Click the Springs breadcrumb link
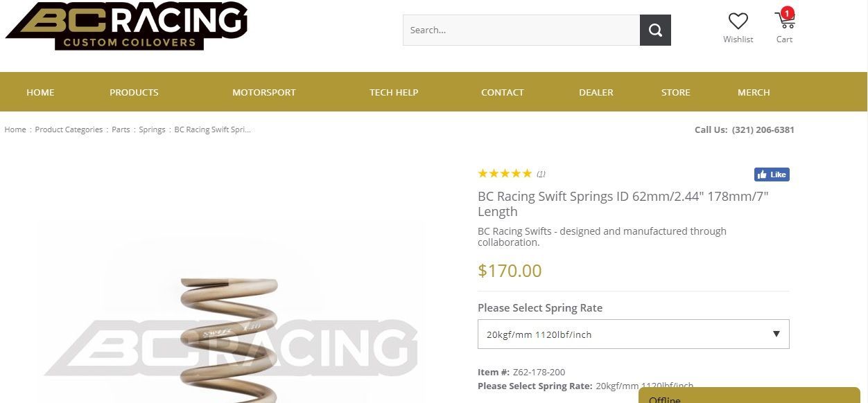Viewport: 868px width, 403px height. [152, 129]
